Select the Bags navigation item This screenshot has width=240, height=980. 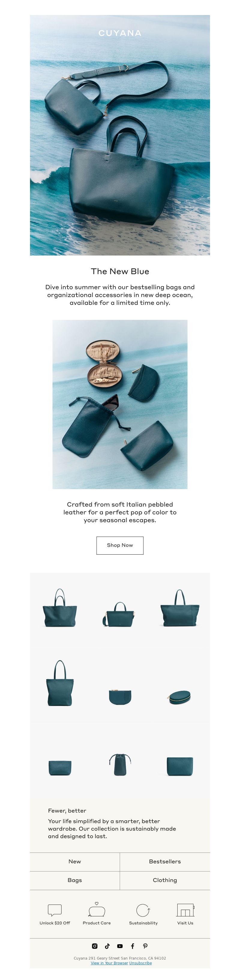pos(75,880)
